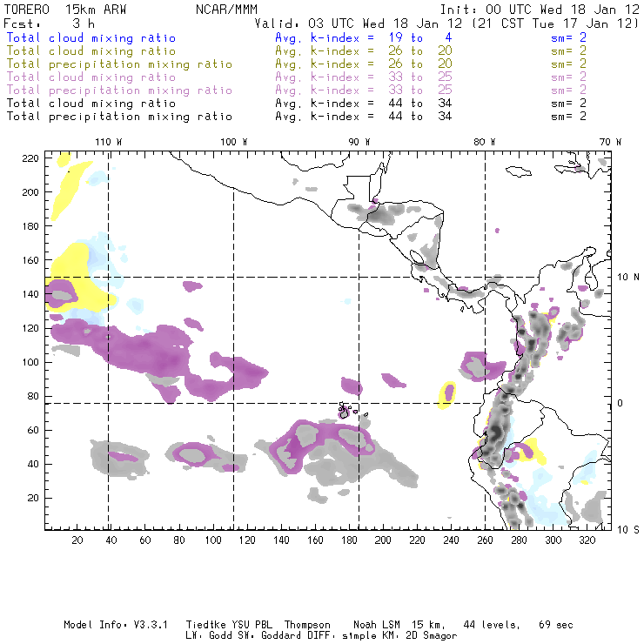The height and width of the screenshot is (644, 644).
Task: Click the "80 W" longitude label
Action: 485,142
